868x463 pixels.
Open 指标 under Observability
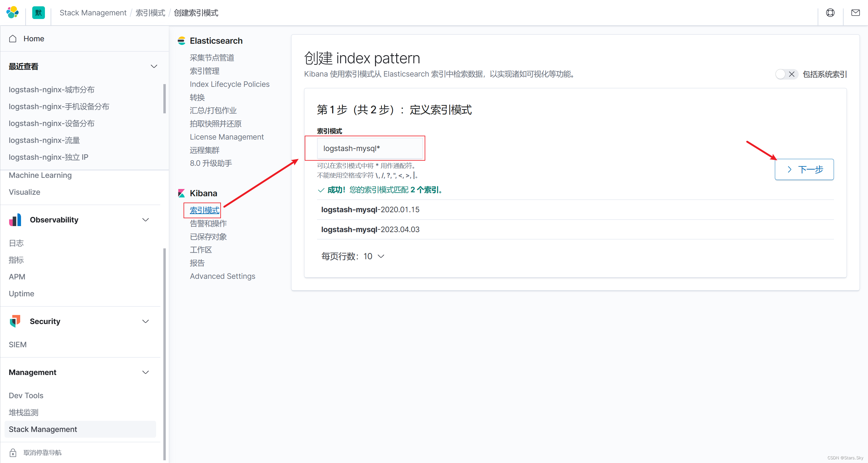point(16,260)
